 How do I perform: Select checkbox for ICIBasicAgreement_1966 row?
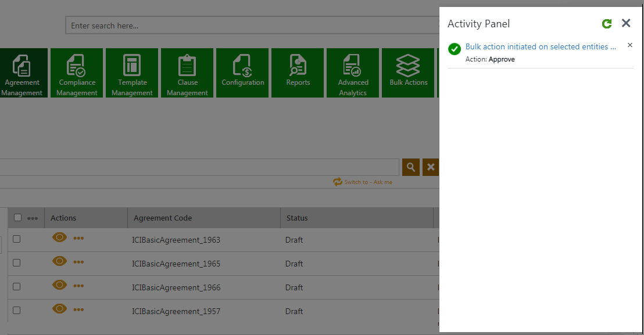pyautogui.click(x=17, y=287)
